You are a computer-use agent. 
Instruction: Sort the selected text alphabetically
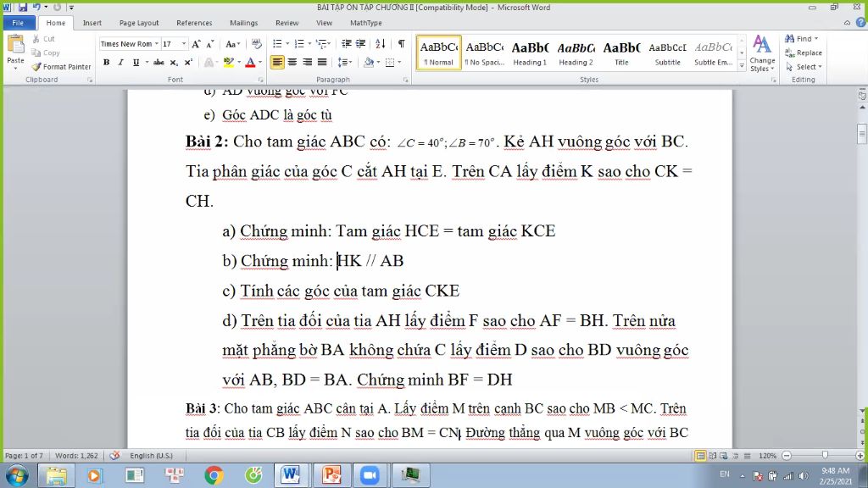point(381,44)
